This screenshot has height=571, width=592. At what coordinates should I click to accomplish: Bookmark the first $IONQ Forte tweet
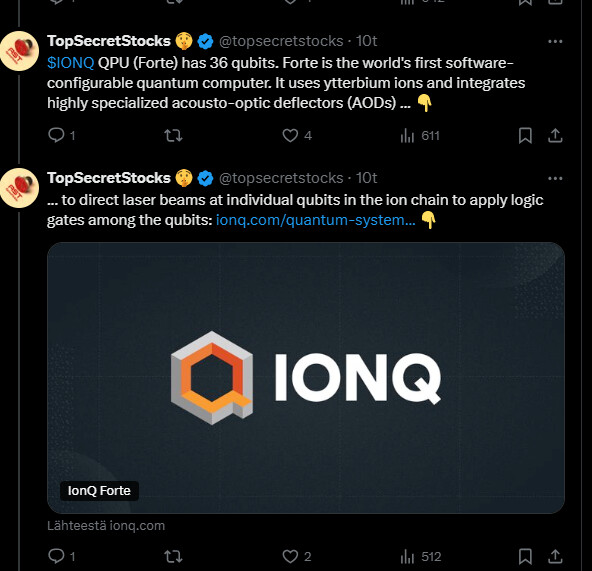pos(525,136)
